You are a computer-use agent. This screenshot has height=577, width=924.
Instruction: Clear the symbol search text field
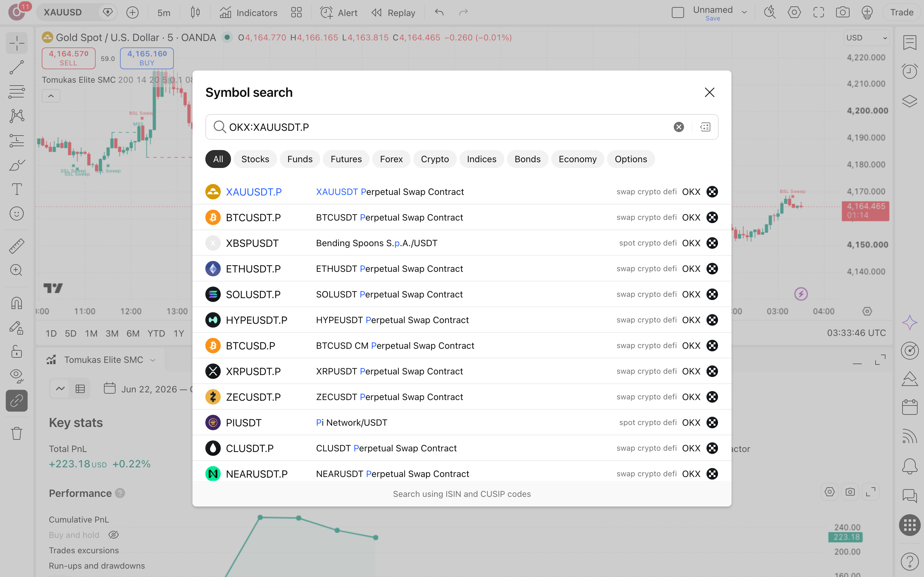tap(679, 127)
